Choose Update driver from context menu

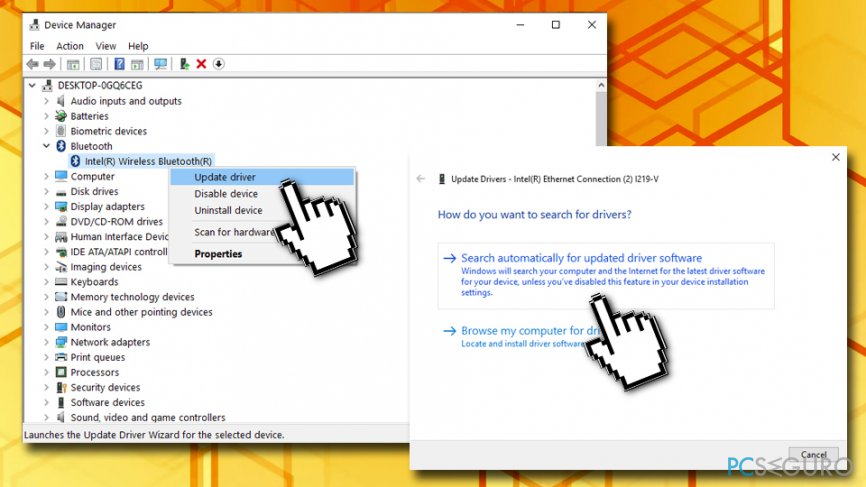[x=262, y=177]
